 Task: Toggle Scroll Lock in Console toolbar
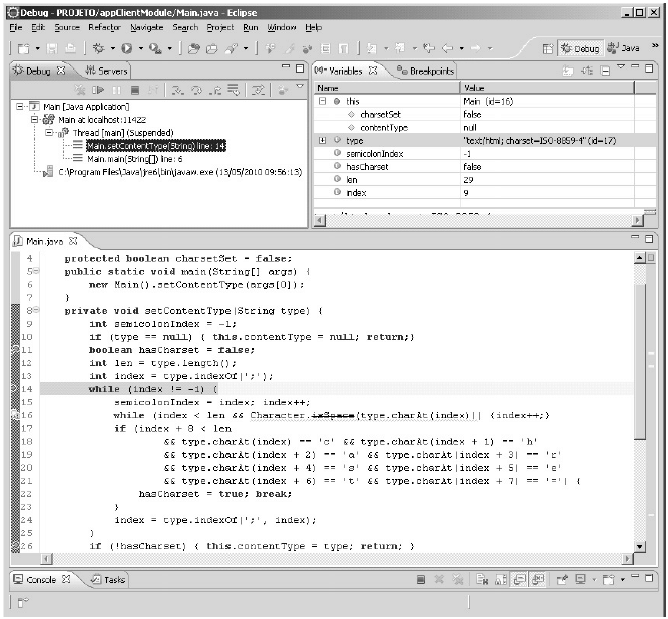(x=500, y=580)
